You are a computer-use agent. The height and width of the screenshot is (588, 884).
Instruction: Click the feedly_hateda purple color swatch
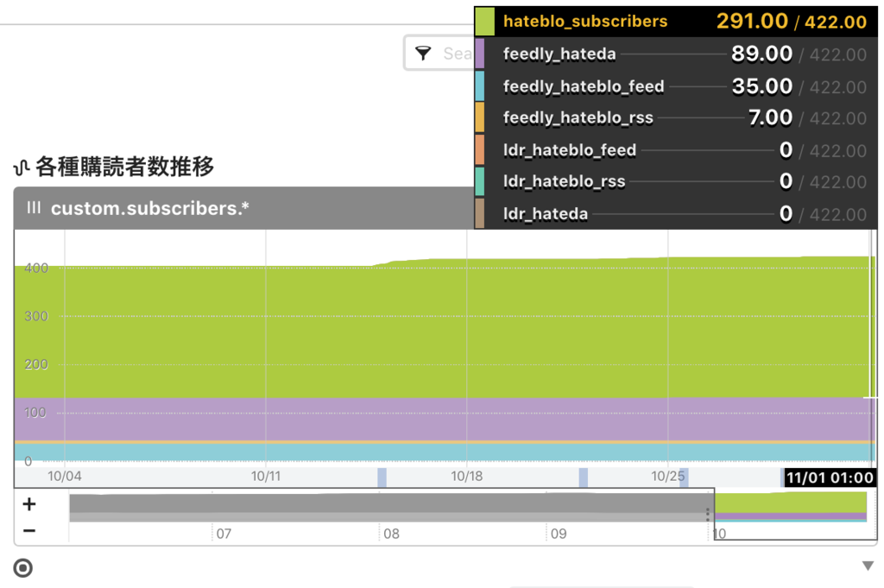click(x=480, y=54)
